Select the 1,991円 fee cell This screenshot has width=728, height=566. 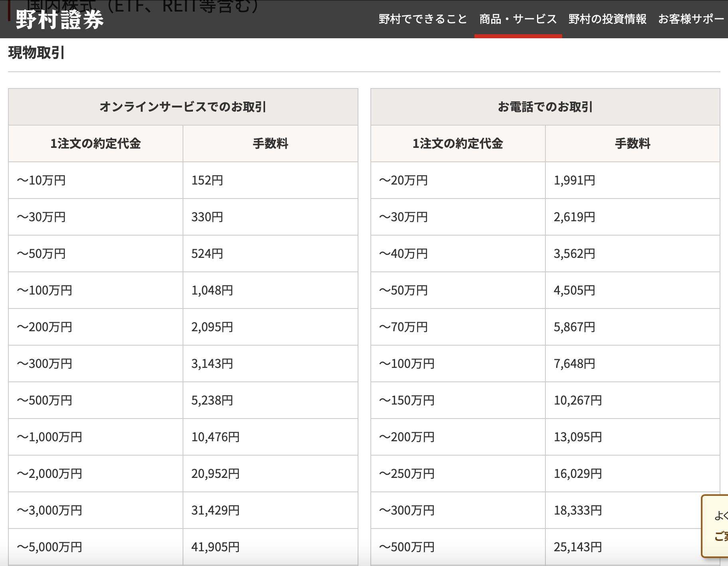coord(633,180)
